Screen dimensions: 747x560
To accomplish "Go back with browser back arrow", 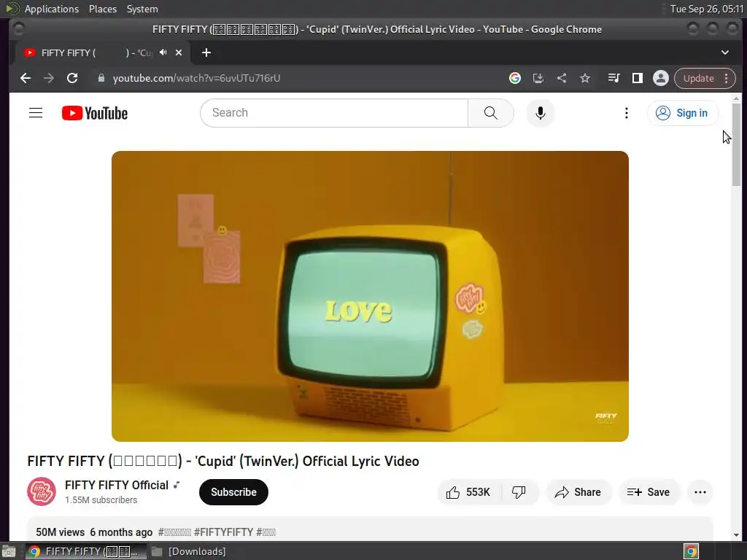I will [26, 78].
